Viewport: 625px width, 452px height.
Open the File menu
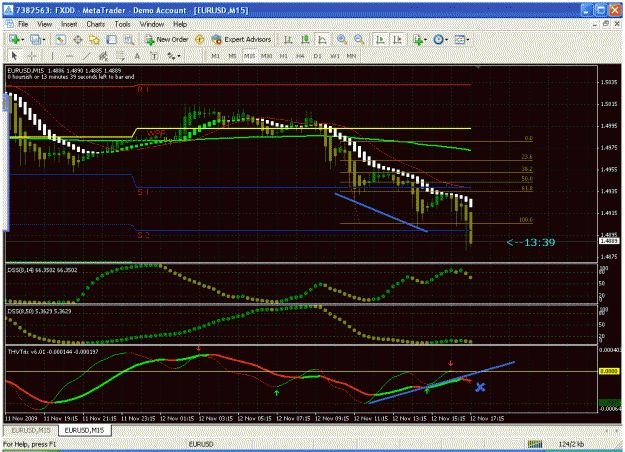(x=23, y=24)
